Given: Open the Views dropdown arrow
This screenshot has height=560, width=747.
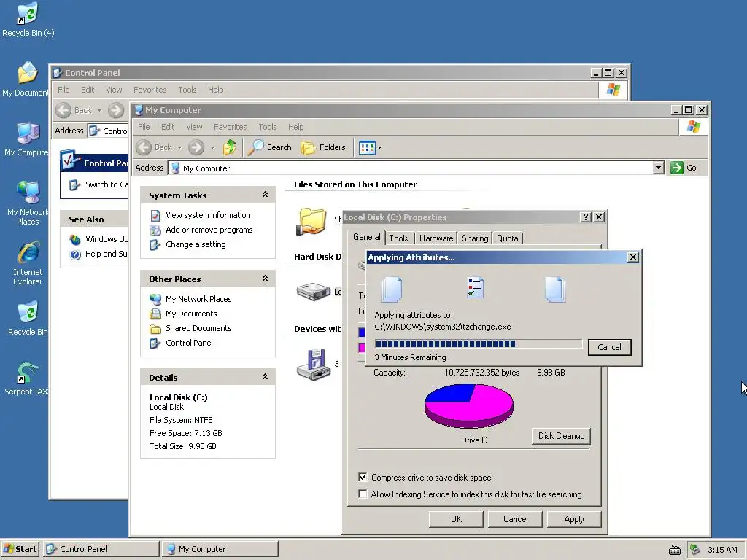Looking at the screenshot, I should (379, 147).
